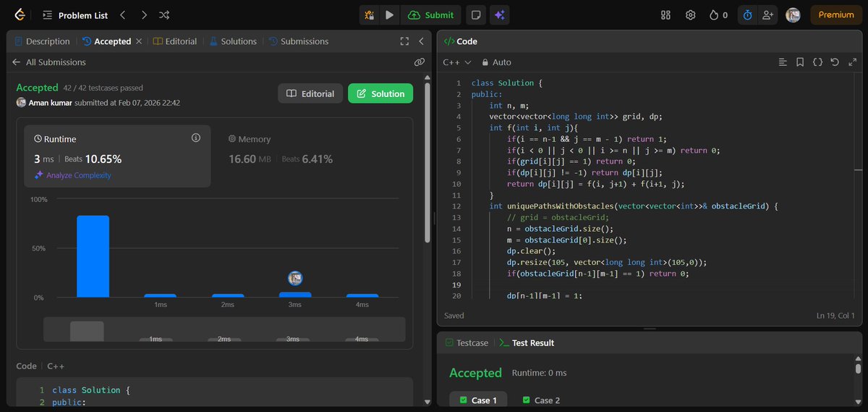Open the notes sticky icon

[476, 14]
